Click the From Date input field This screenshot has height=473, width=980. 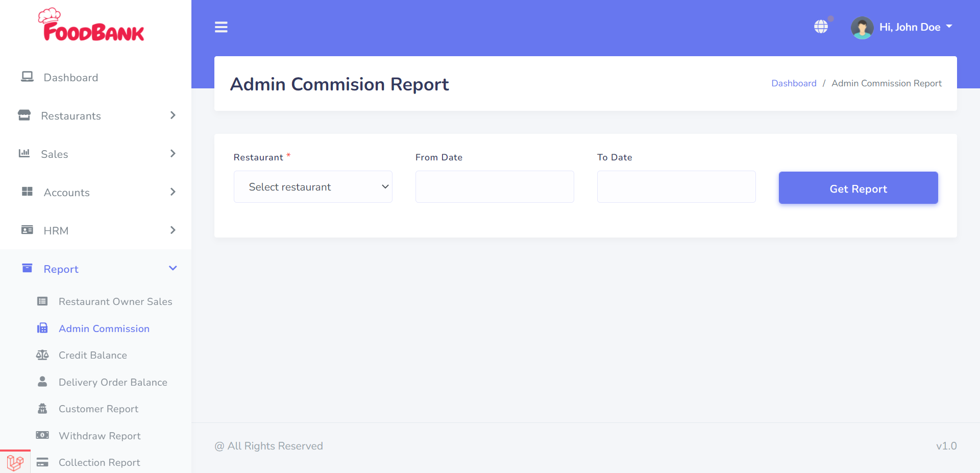495,187
